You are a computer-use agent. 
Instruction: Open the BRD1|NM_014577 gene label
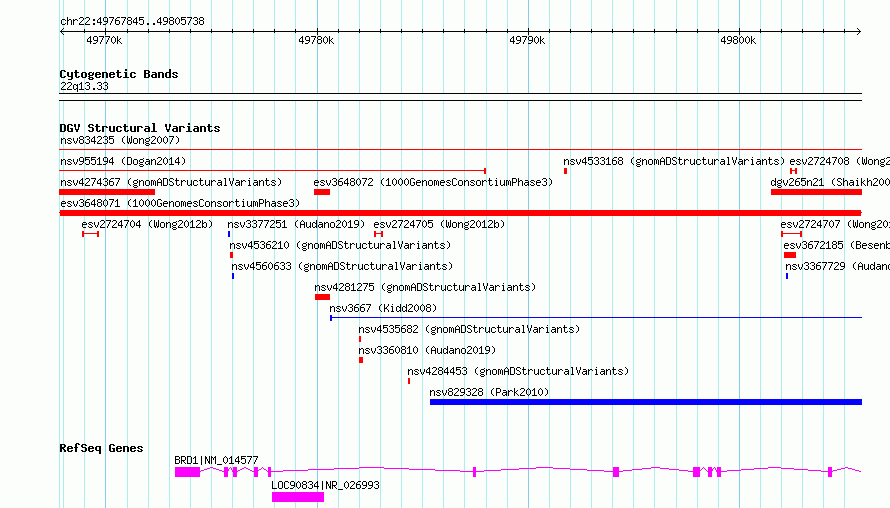point(216,460)
